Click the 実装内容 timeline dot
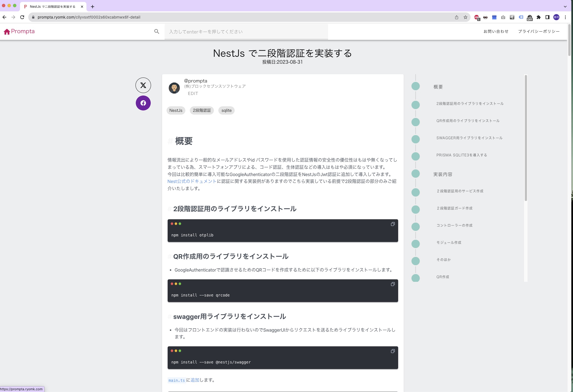This screenshot has width=573, height=392. (416, 174)
